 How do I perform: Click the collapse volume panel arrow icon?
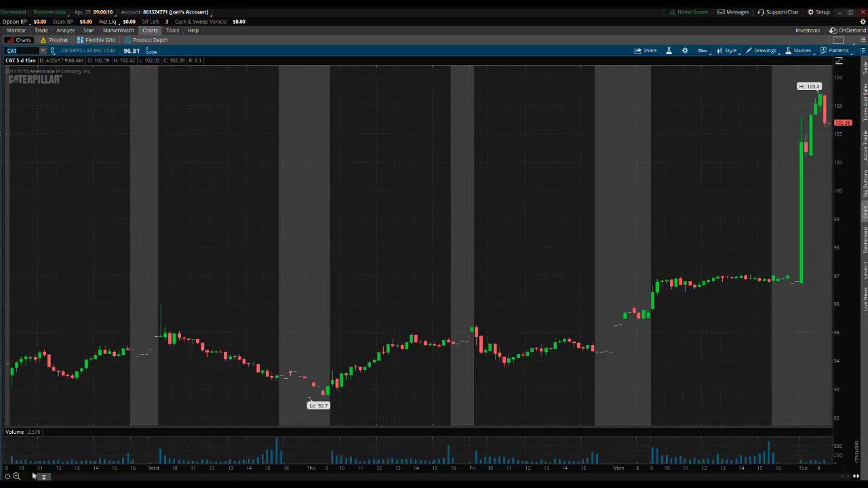43,476
